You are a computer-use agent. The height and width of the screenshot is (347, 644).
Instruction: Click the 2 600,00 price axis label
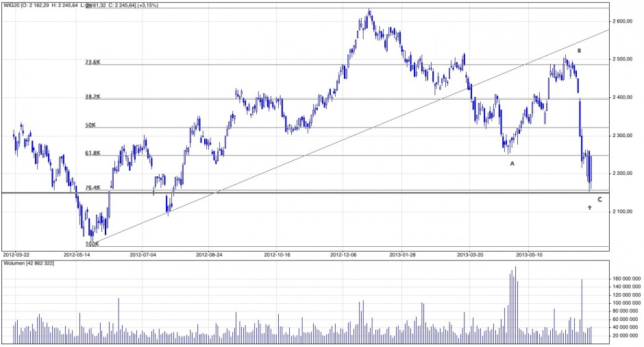click(626, 22)
